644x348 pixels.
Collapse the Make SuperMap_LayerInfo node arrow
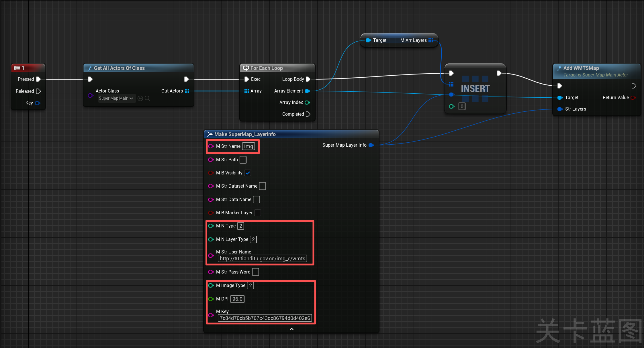point(291,329)
